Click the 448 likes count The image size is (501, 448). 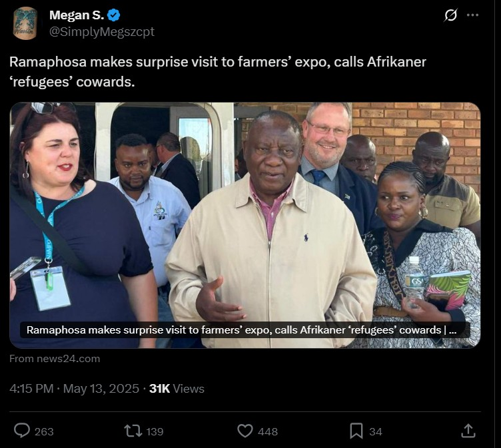tap(267, 432)
